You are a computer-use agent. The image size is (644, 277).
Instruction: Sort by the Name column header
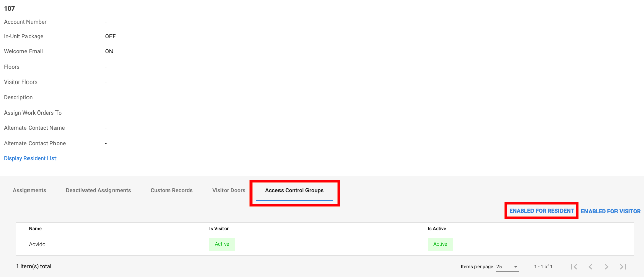tap(35, 229)
